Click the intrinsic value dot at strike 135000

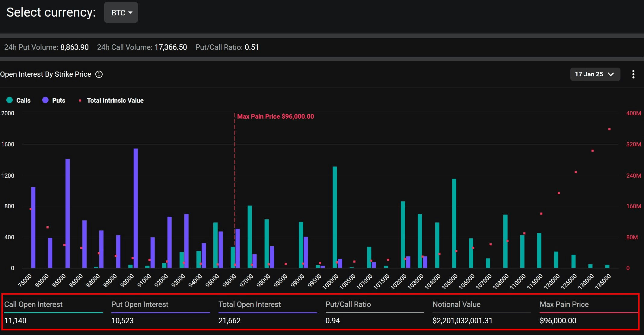click(610, 129)
